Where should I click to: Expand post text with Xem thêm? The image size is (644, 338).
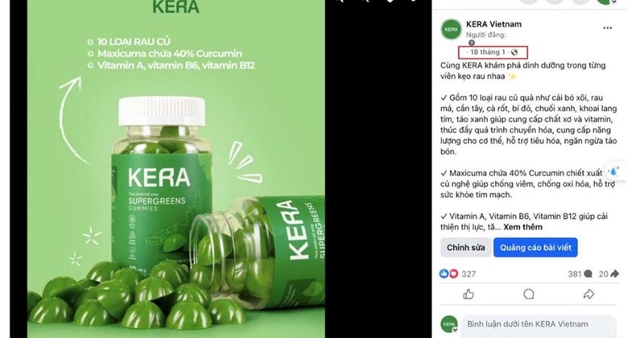(522, 227)
